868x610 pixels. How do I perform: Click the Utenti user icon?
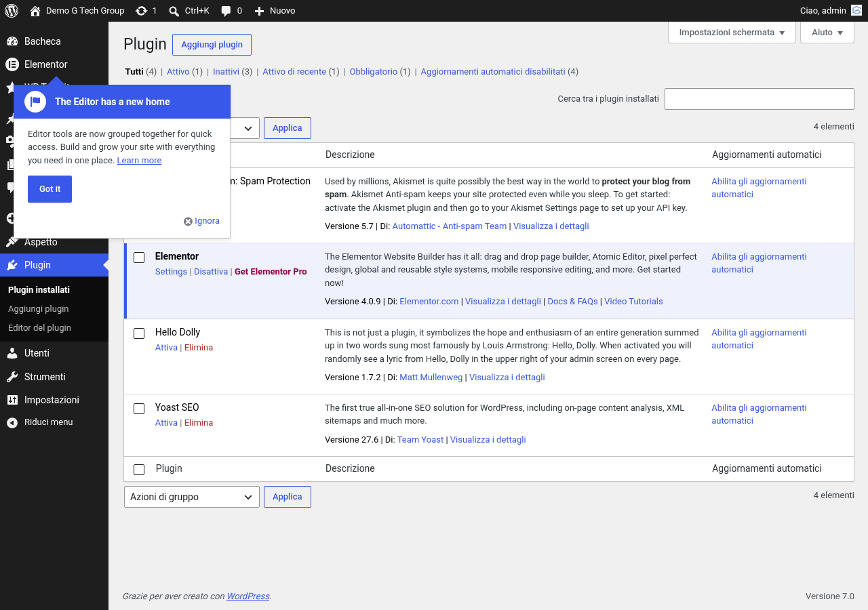tap(12, 353)
